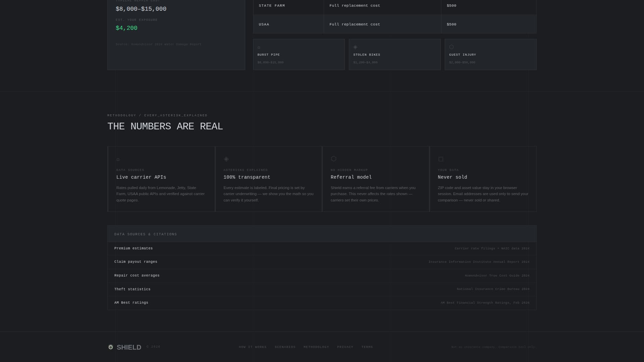This screenshot has width=644, height=362.
Task: Click the small square icon above Data Sources
Action: 118,160
